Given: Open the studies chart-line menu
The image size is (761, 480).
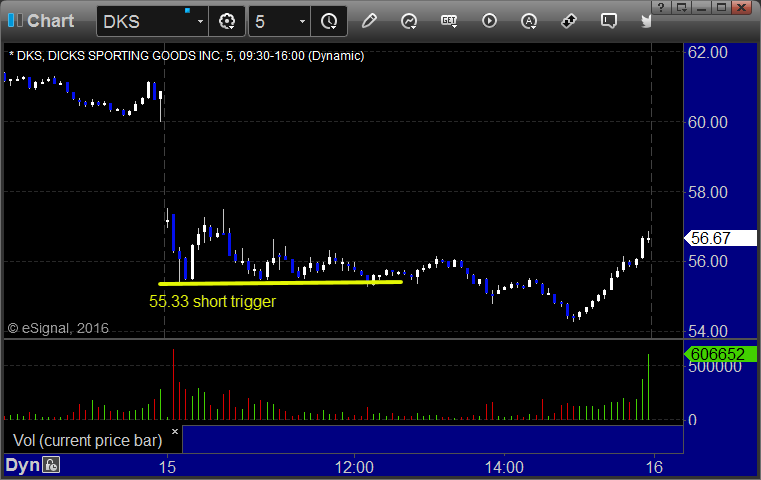Looking at the screenshot, I should (409, 21).
